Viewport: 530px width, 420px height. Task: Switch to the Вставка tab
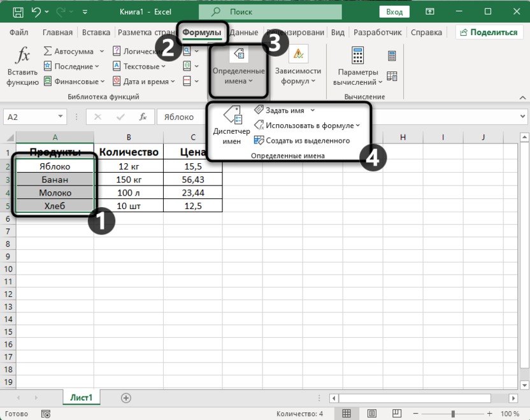click(96, 33)
